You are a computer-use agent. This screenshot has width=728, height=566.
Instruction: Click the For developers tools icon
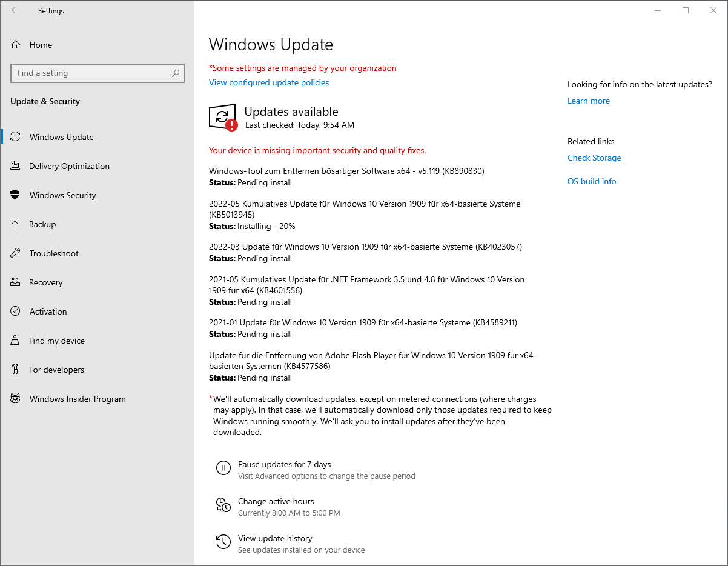coord(16,370)
